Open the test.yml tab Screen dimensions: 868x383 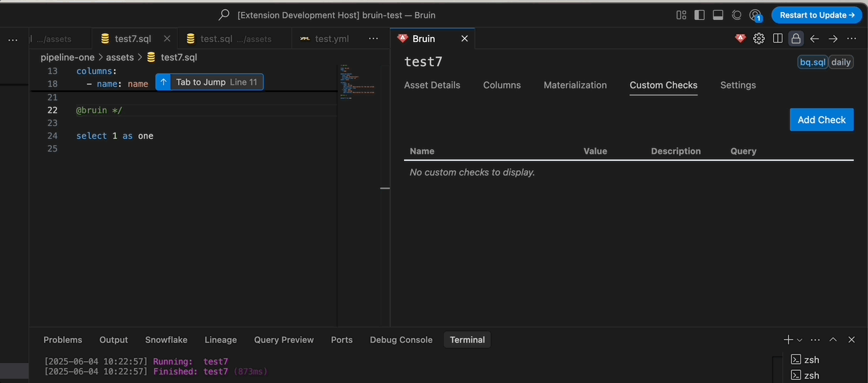point(332,38)
